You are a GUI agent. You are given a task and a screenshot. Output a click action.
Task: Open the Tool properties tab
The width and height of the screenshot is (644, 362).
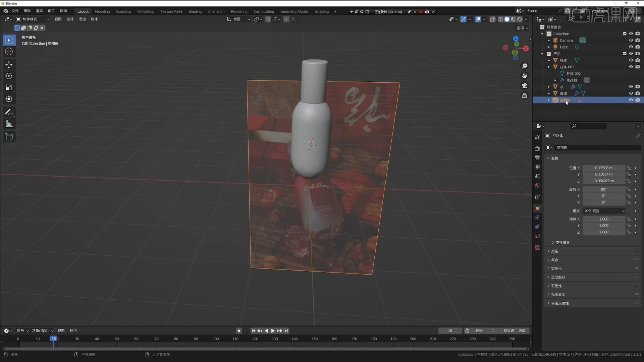click(537, 137)
